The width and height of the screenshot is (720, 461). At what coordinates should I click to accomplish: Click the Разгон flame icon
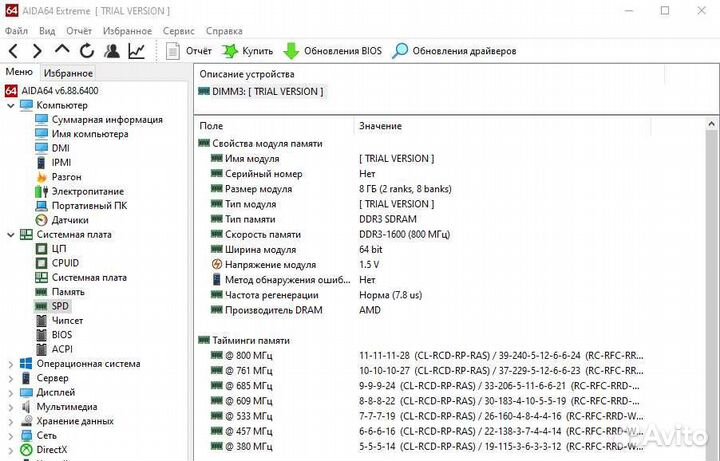(x=41, y=177)
